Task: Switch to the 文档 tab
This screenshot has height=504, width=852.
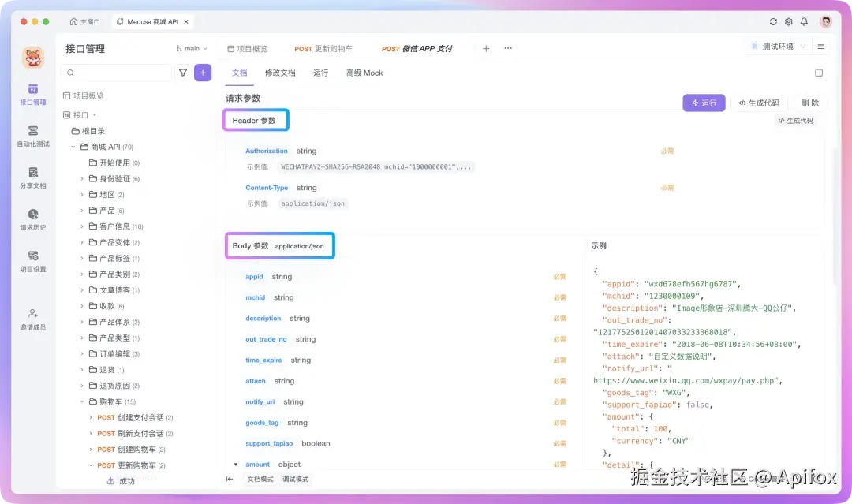Action: (240, 73)
